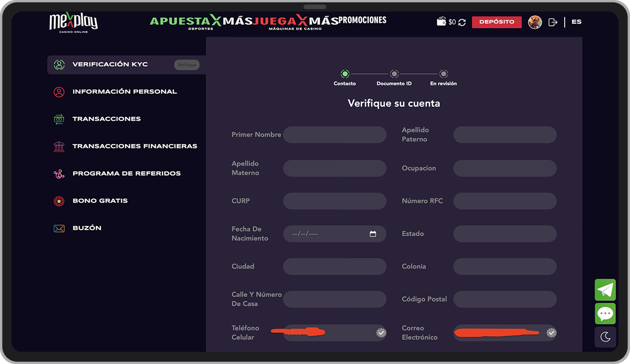This screenshot has width=630, height=364.
Task: Click the red Depósito button
Action: [x=496, y=22]
